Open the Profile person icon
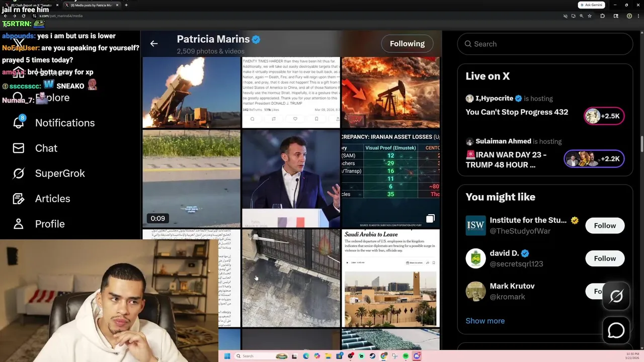 19,224
